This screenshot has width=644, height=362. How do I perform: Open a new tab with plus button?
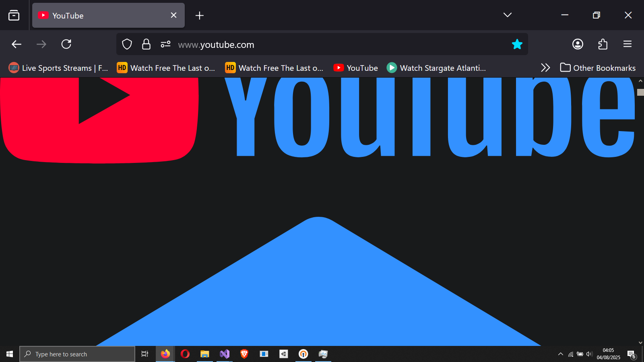(200, 15)
